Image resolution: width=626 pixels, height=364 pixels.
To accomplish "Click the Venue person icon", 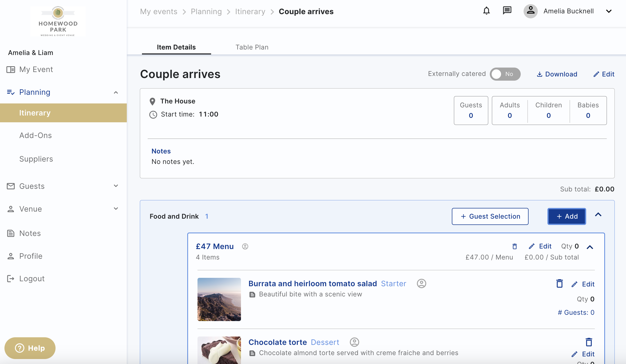I will pyautogui.click(x=11, y=209).
